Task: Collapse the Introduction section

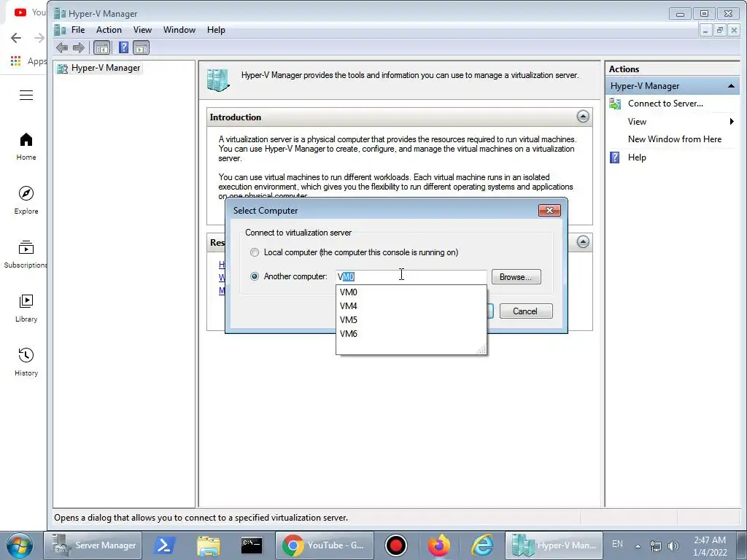Action: [x=583, y=117]
